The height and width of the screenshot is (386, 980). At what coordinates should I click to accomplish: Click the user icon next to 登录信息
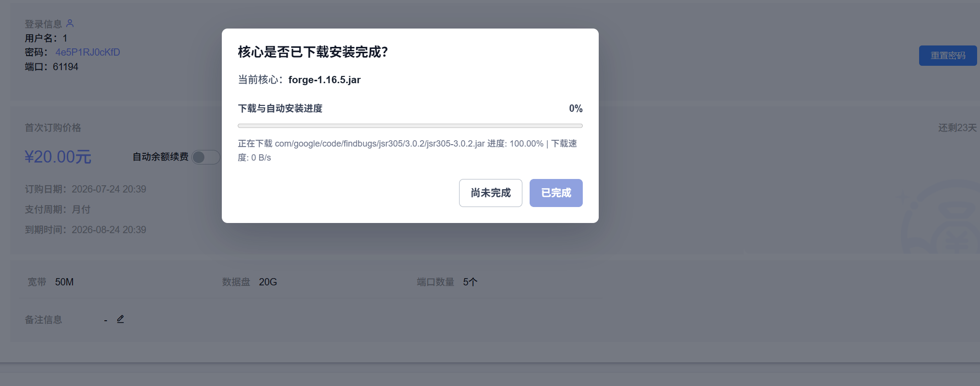pyautogui.click(x=70, y=23)
